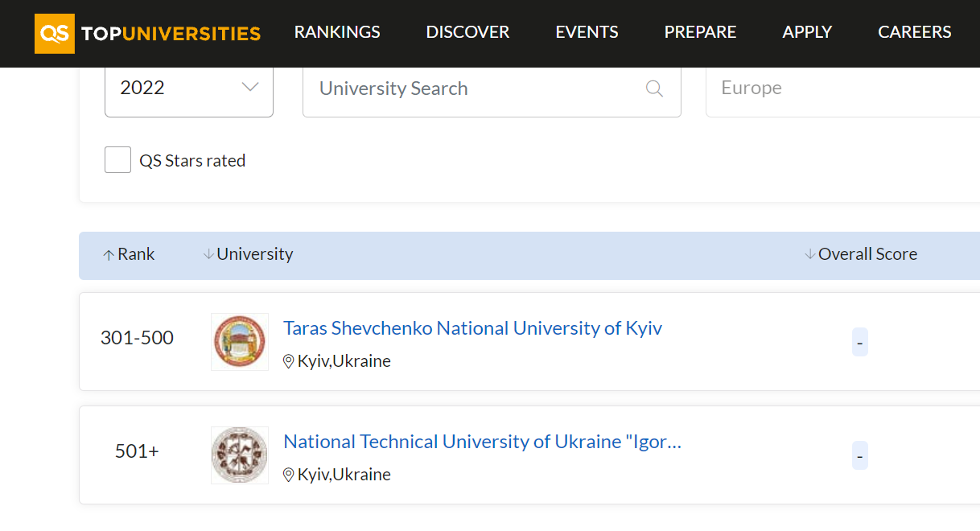The image size is (980, 531).
Task: Click the sort arrow next to Overall Score
Action: [808, 253]
